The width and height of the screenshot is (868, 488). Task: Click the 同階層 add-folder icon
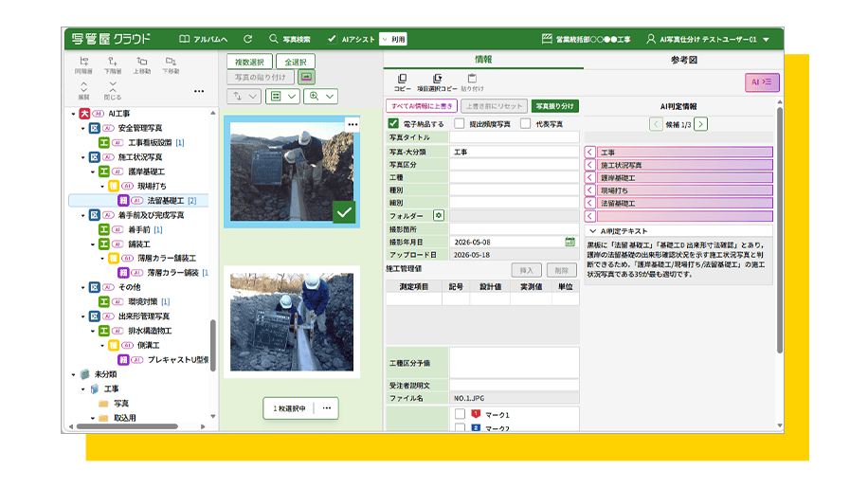coord(83,62)
